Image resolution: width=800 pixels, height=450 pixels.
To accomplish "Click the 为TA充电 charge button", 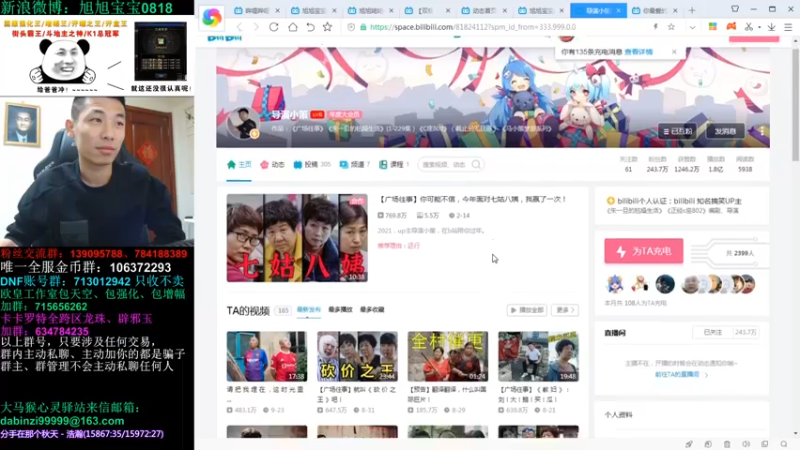I will click(x=644, y=251).
